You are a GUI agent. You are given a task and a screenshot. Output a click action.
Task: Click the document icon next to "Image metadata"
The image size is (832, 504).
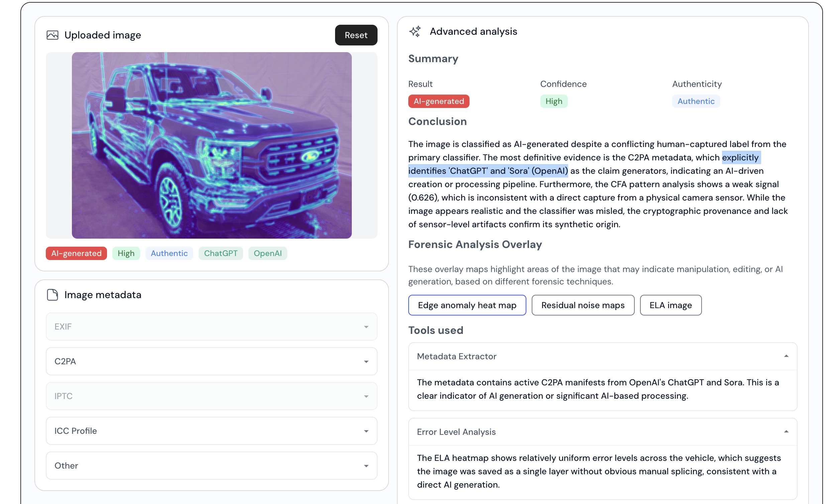point(52,294)
